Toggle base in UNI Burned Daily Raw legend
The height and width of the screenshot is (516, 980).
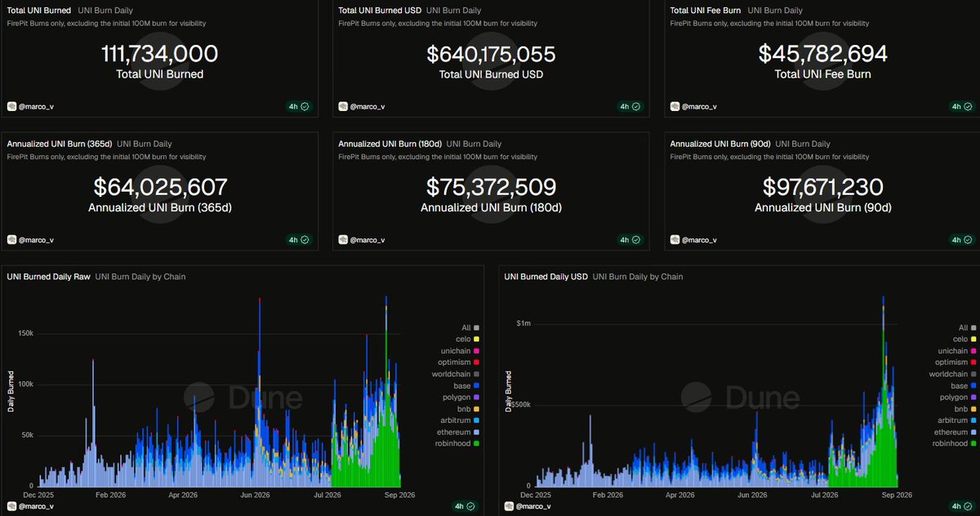465,385
